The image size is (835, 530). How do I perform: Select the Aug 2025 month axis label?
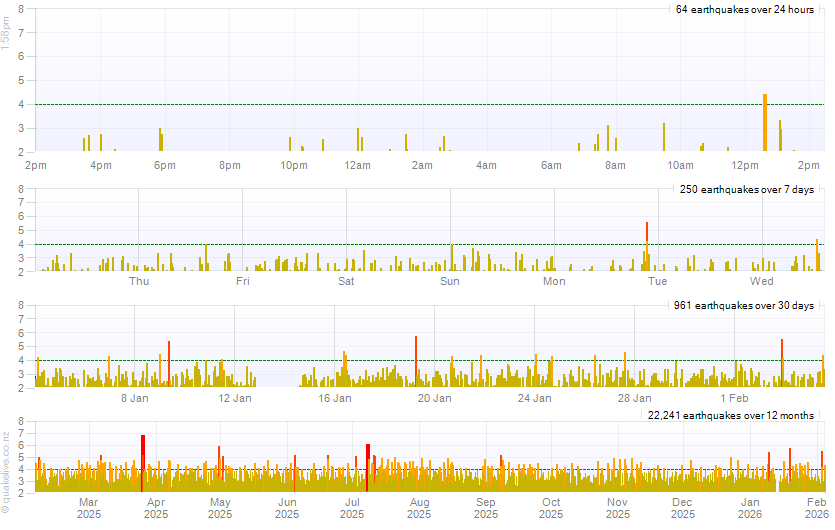[x=419, y=508]
